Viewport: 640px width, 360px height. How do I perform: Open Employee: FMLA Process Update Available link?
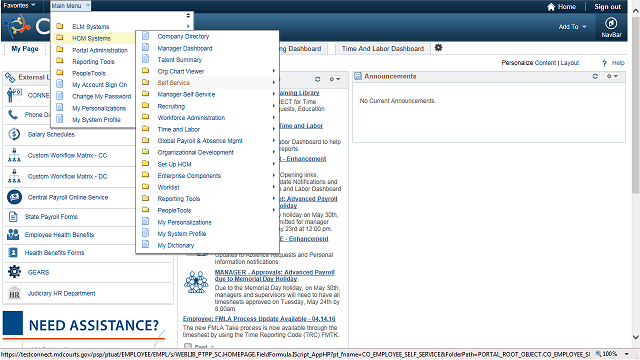(x=259, y=319)
